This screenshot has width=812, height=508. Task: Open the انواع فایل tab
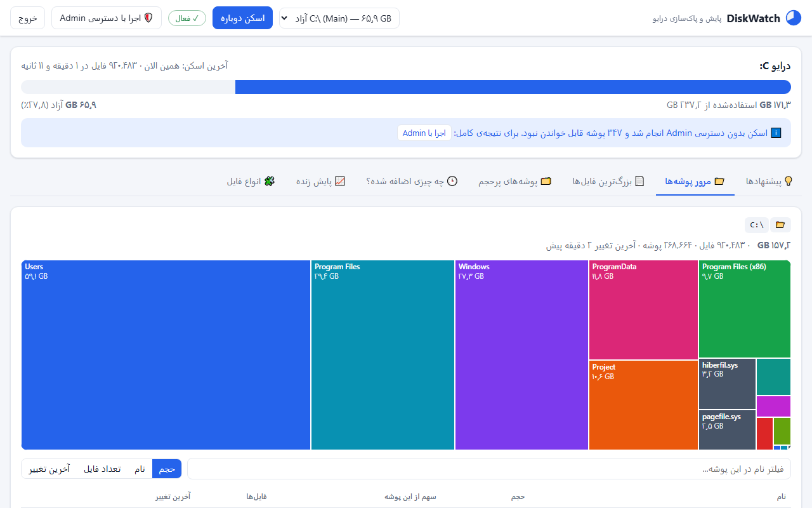pyautogui.click(x=251, y=181)
